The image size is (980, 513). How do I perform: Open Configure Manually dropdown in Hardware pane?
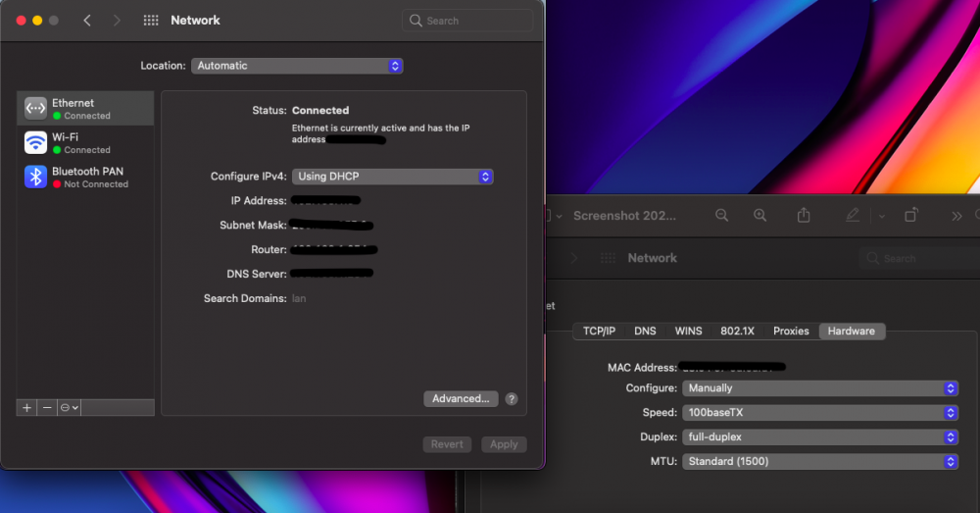point(820,387)
